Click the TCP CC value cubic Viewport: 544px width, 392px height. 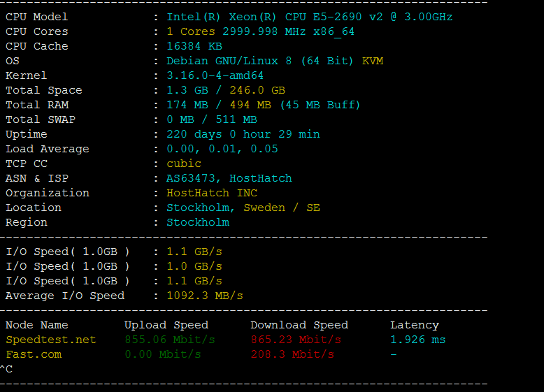(x=183, y=164)
